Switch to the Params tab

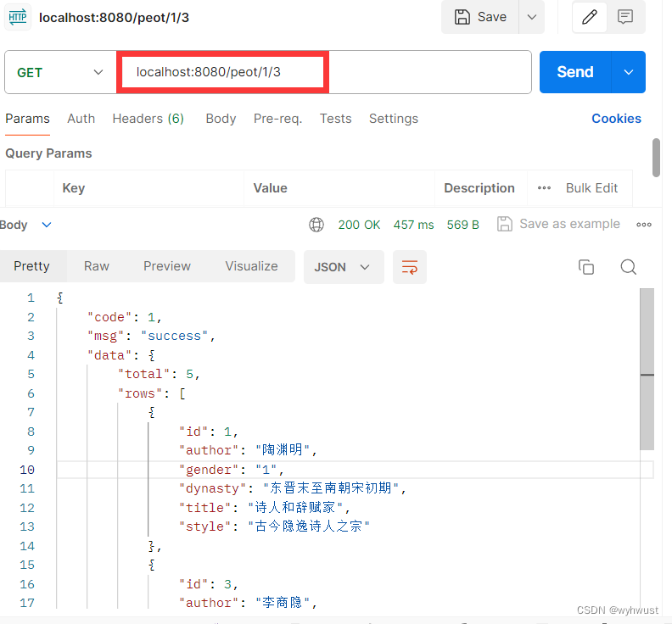[27, 119]
